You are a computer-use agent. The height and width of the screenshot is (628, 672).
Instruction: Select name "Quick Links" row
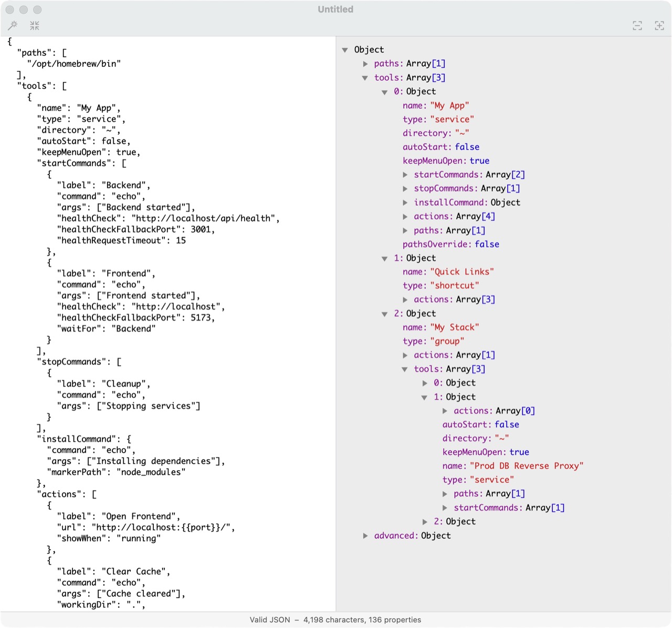tap(448, 272)
